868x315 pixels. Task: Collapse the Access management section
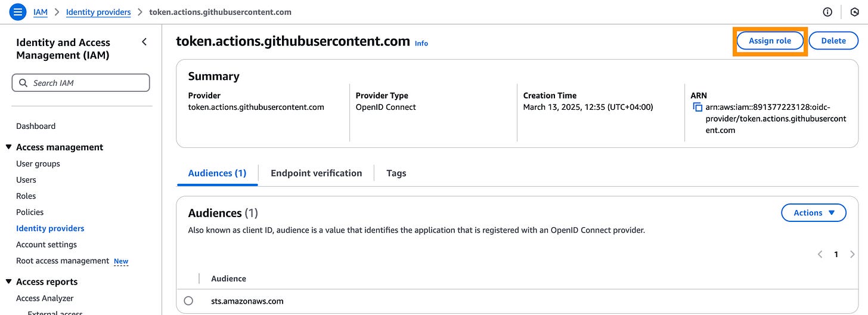(x=8, y=147)
